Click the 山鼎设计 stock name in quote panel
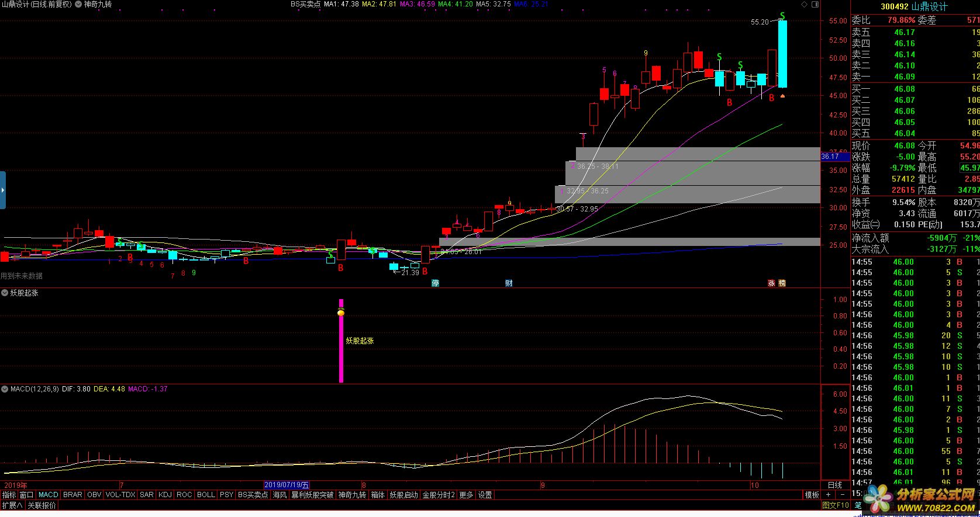The width and height of the screenshot is (980, 517). 930,6
